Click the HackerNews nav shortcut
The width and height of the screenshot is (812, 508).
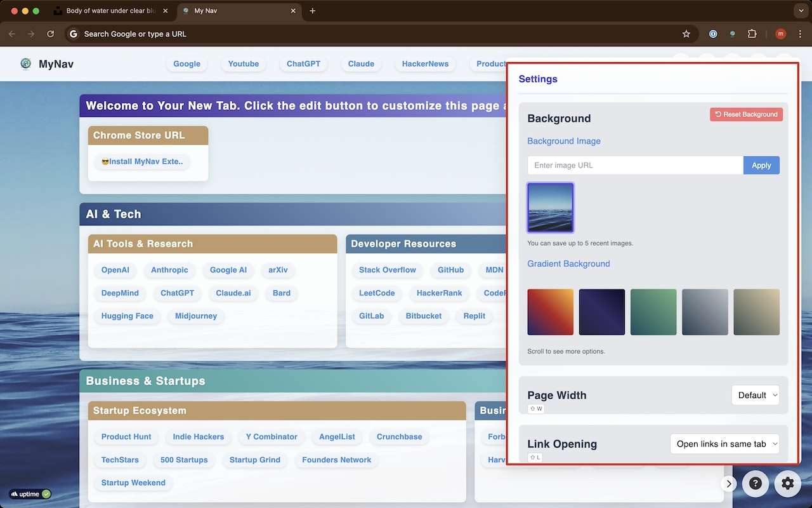[x=425, y=63]
